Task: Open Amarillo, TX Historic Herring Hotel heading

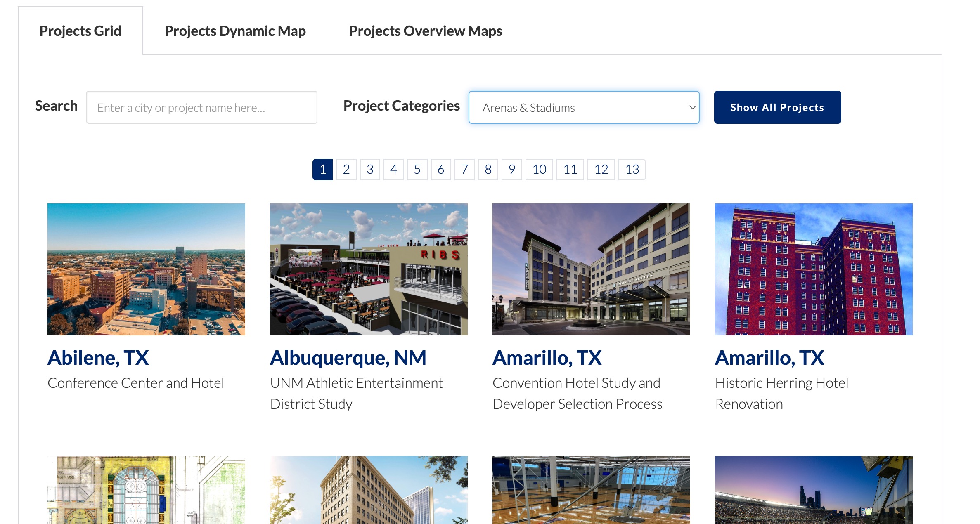Action: click(769, 358)
